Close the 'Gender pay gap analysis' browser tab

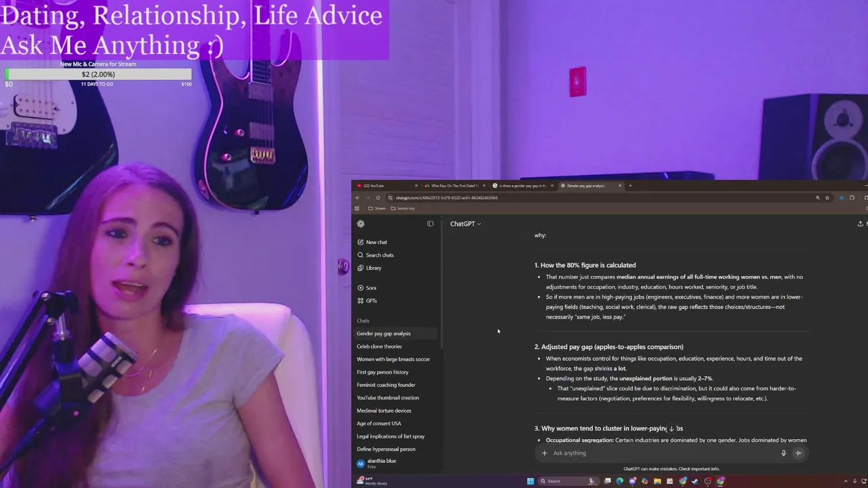tap(620, 186)
